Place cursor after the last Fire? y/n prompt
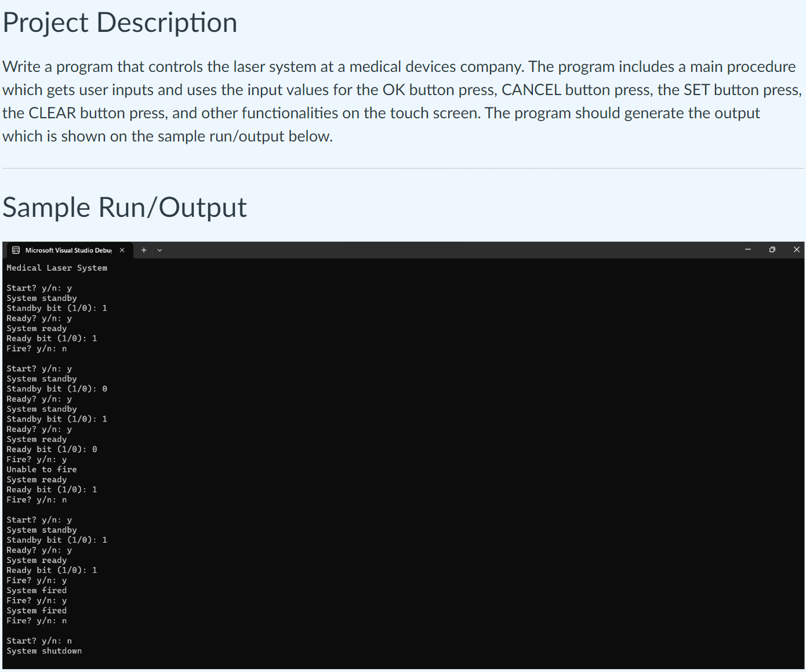Screen dimensions: 806x672 (67, 620)
